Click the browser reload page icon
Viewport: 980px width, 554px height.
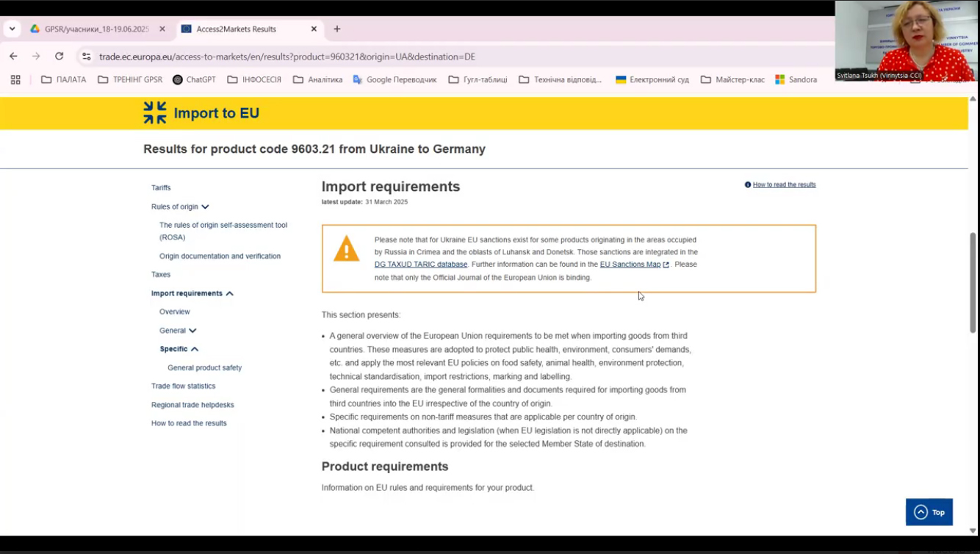(59, 57)
